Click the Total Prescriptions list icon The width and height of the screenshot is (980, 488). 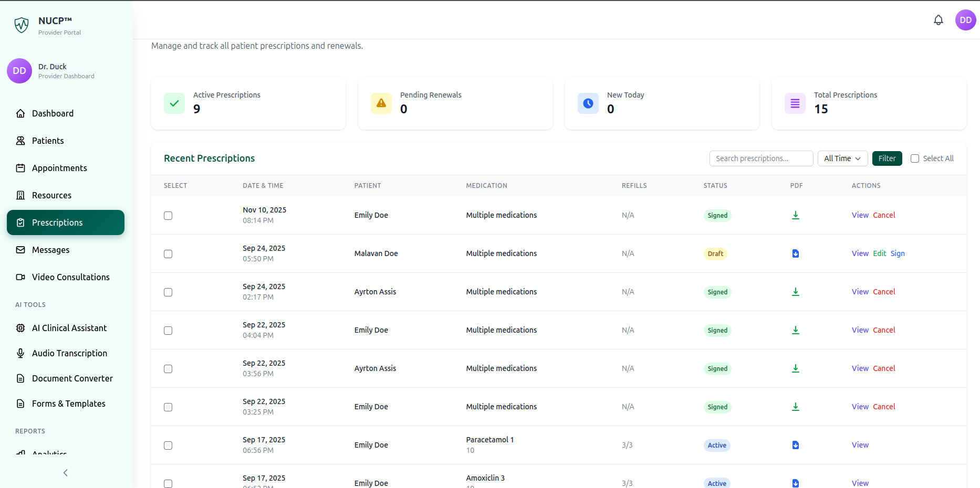795,103
